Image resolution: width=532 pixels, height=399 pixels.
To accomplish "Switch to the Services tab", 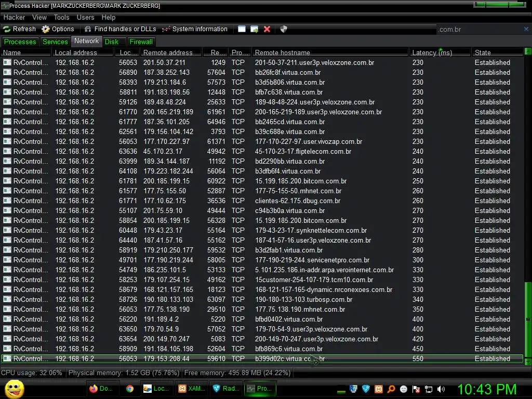I will pyautogui.click(x=55, y=42).
